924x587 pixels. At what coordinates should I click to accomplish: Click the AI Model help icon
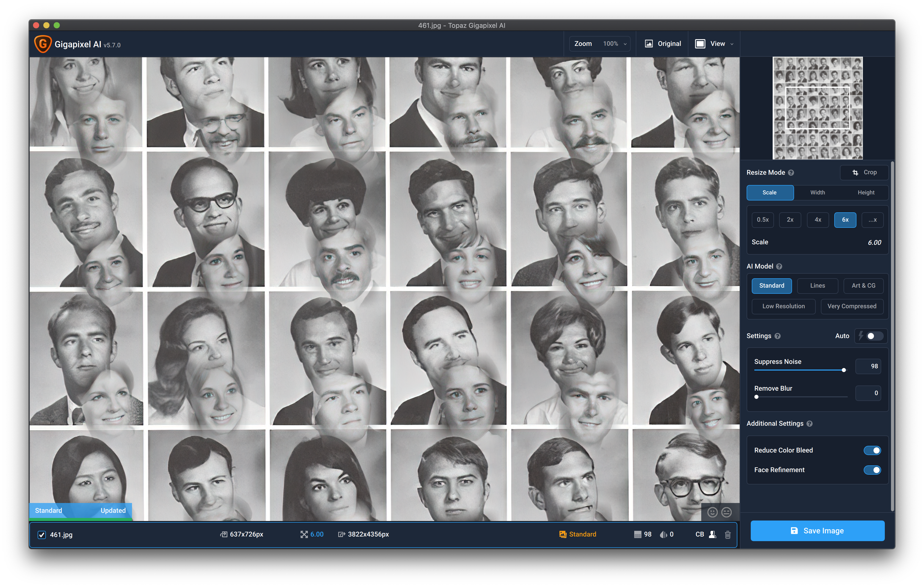click(x=779, y=266)
